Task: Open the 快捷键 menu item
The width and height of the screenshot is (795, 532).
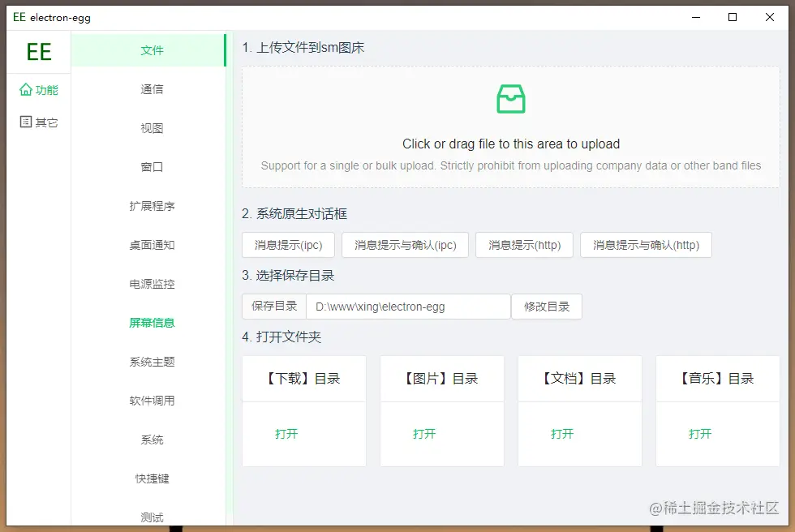Action: [152, 478]
